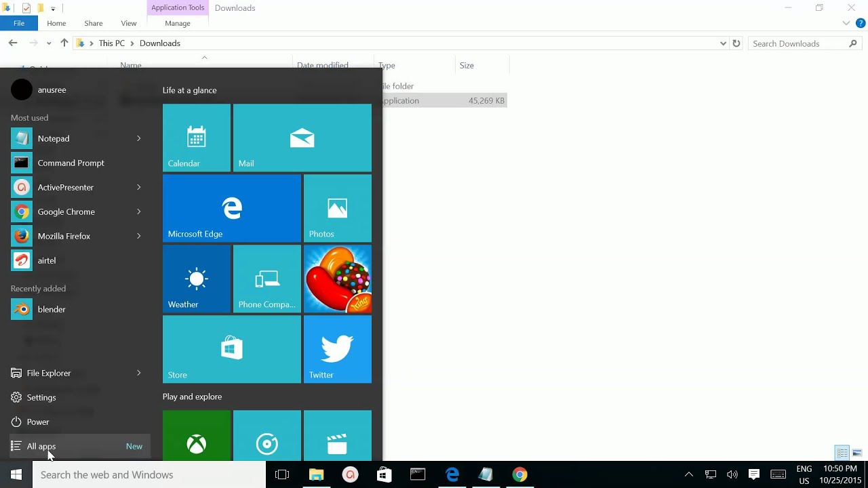Expand File Explorer jump list arrow
This screenshot has height=488, width=868.
(139, 373)
